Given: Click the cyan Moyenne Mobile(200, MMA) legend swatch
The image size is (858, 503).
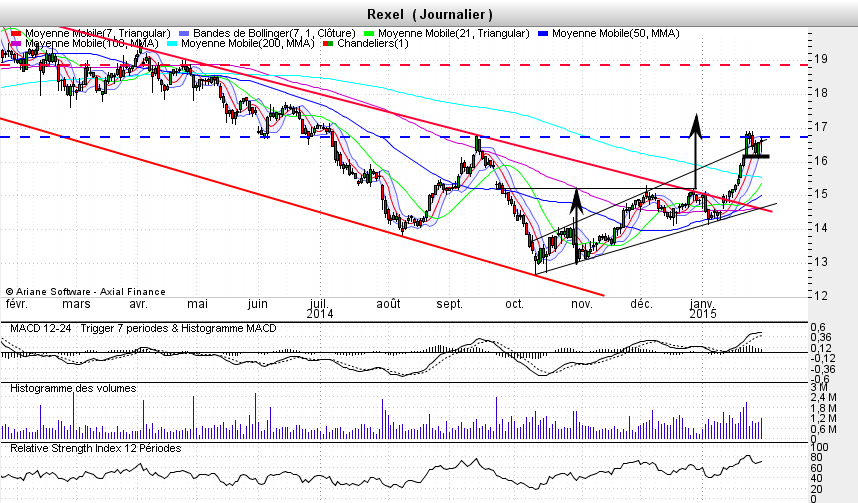Looking at the screenshot, I should coord(173,44).
